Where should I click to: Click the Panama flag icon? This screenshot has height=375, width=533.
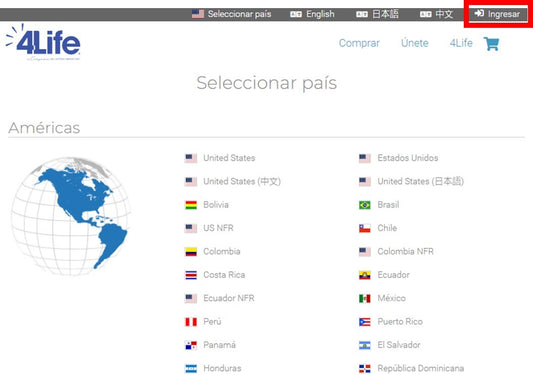pyautogui.click(x=191, y=345)
